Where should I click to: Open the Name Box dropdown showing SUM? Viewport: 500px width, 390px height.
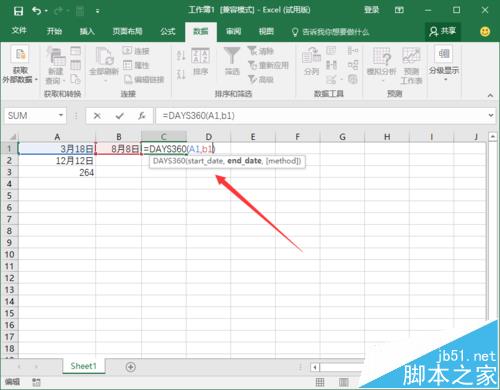click(x=61, y=115)
